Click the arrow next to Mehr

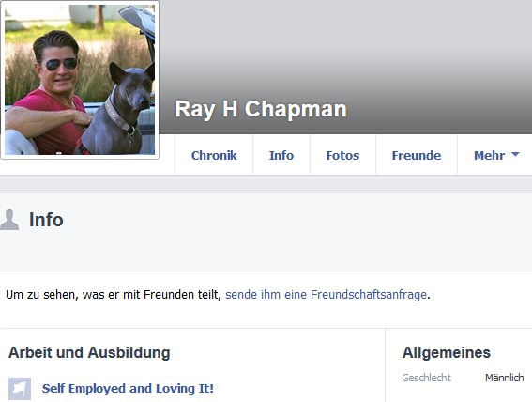coord(515,154)
